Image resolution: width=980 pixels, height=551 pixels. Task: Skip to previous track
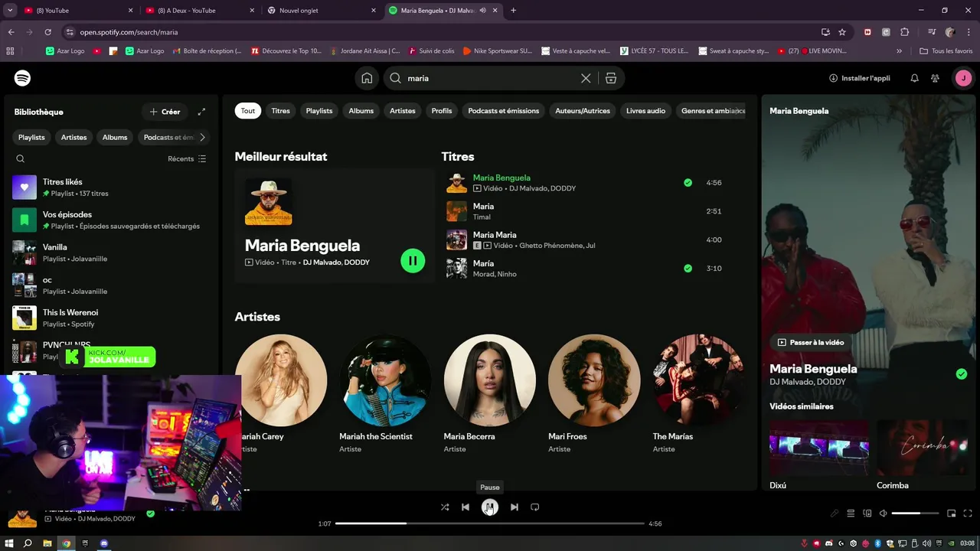(x=465, y=507)
